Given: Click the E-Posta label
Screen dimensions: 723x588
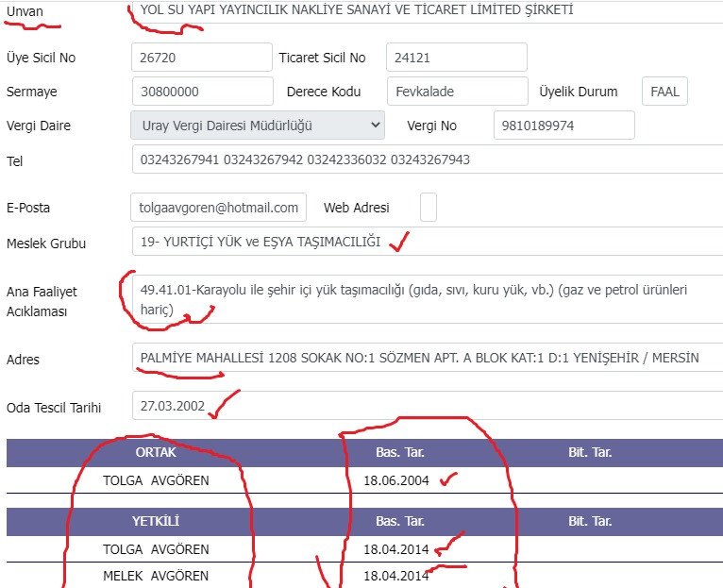Looking at the screenshot, I should pyautogui.click(x=28, y=208).
